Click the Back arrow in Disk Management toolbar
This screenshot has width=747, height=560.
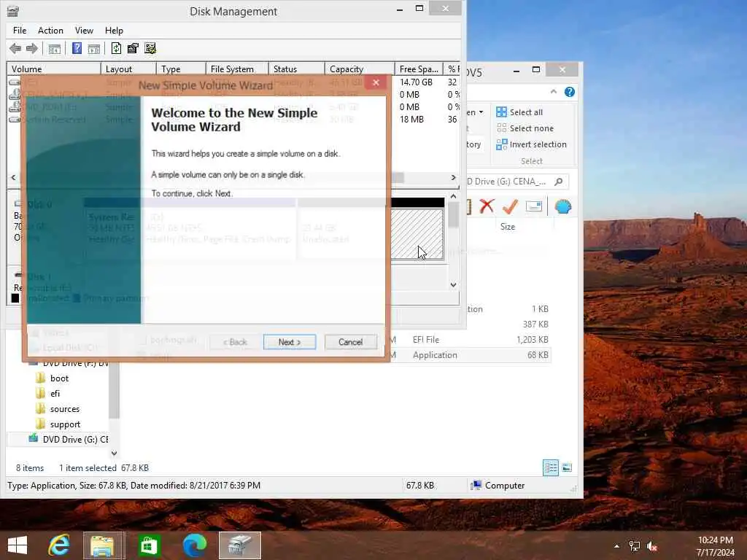[15, 48]
